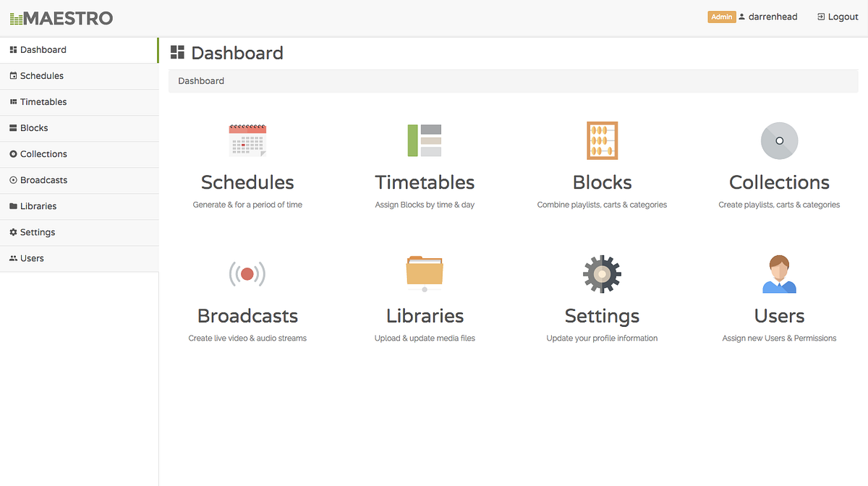The width and height of the screenshot is (868, 486).
Task: Click the orange Admin badge
Action: (x=721, y=17)
